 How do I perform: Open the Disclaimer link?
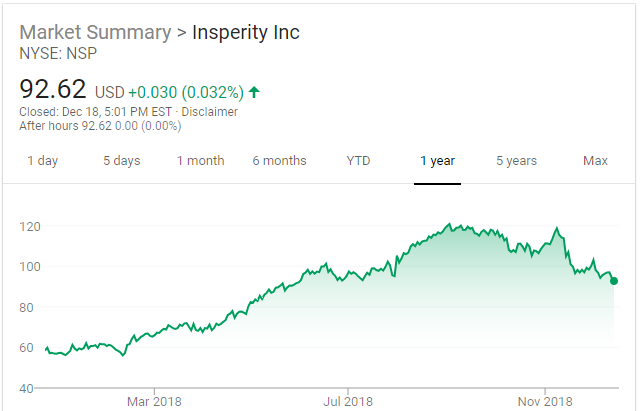(210, 112)
